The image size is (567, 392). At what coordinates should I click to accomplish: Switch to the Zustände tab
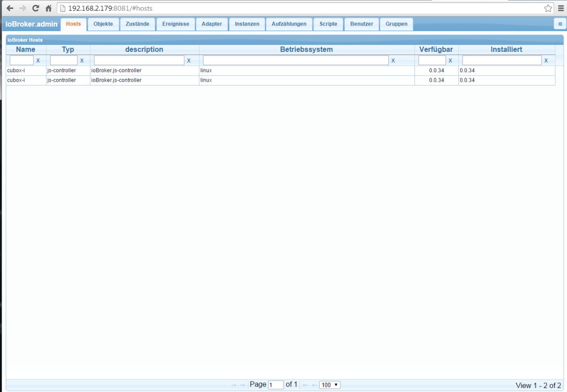(137, 24)
